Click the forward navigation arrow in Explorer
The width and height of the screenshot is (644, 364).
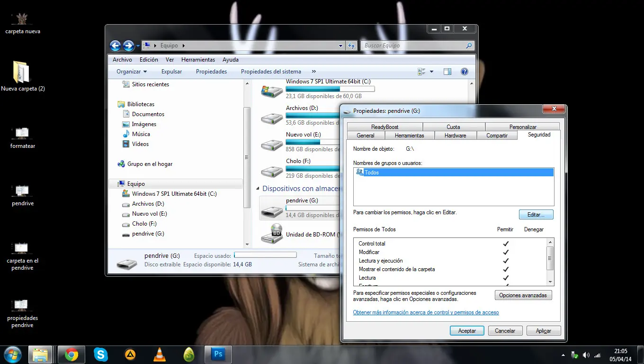(x=128, y=45)
